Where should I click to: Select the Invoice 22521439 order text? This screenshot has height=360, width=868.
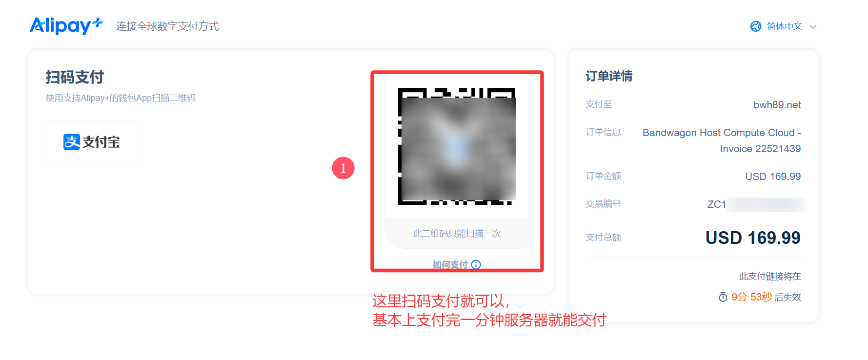[760, 149]
